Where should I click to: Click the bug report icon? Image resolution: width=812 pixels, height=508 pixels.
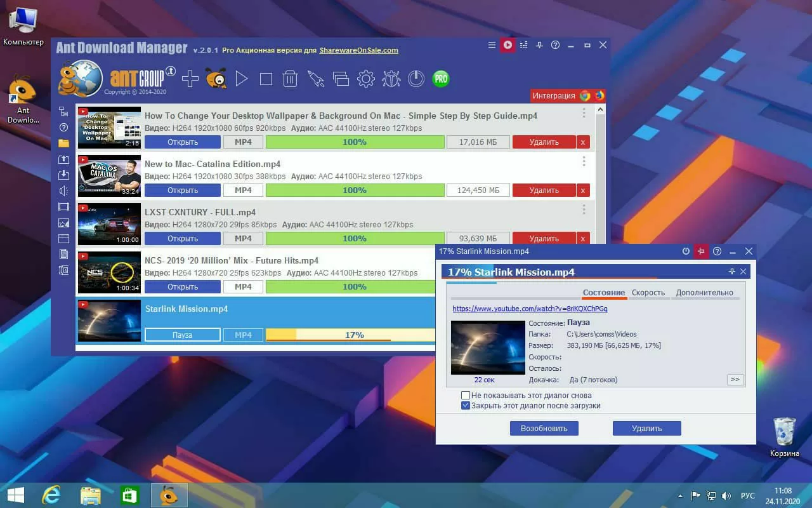click(x=391, y=79)
